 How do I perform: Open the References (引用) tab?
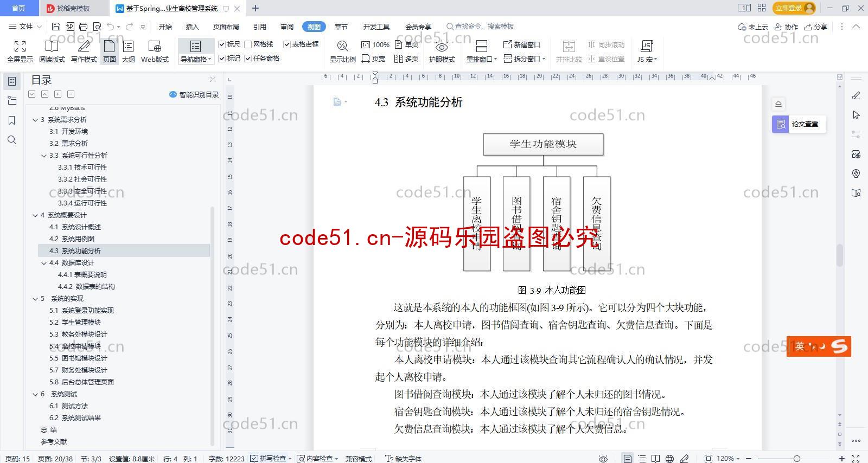(x=259, y=27)
